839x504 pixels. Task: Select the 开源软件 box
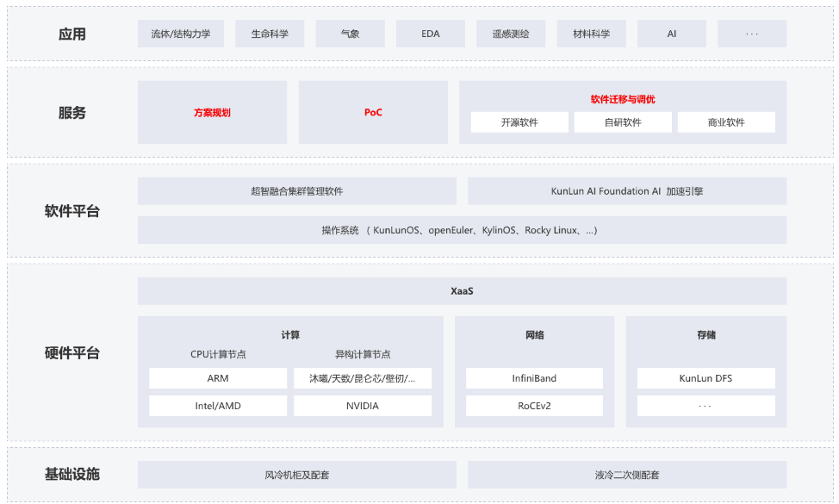pos(519,122)
